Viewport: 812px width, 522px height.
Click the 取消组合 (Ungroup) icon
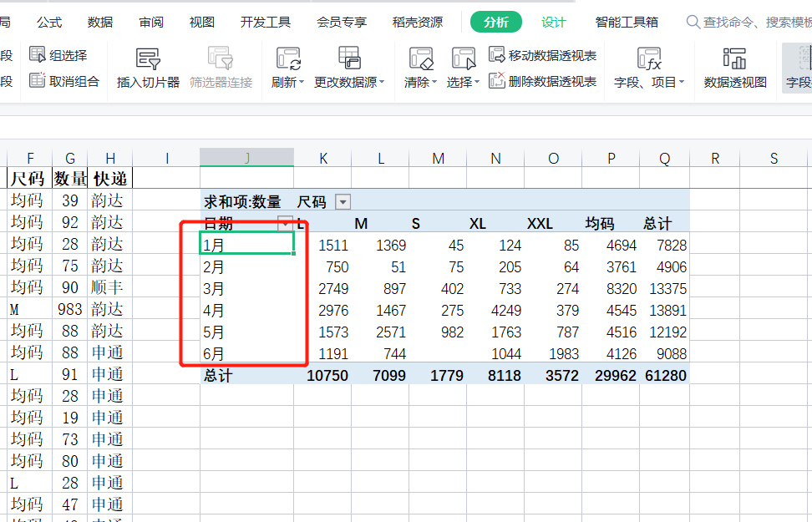click(x=38, y=81)
